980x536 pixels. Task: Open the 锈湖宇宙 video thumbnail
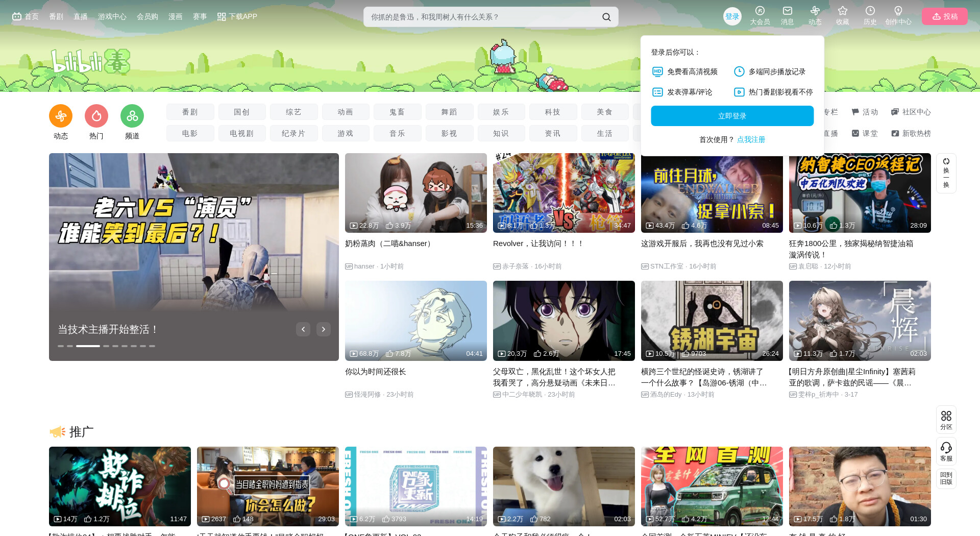(x=712, y=321)
